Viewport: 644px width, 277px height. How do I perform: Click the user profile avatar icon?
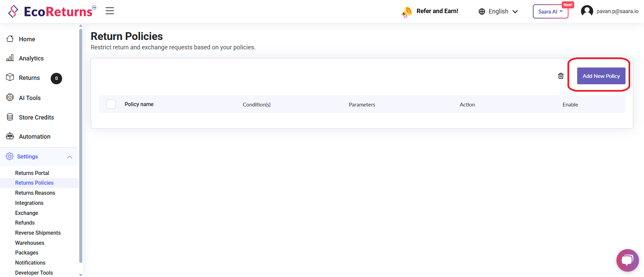(587, 11)
